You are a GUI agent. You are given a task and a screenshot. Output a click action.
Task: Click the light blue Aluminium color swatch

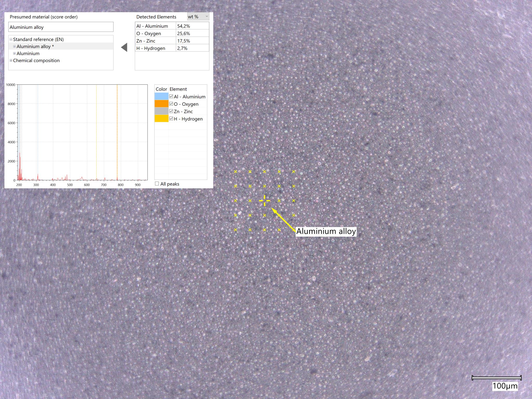coord(161,96)
